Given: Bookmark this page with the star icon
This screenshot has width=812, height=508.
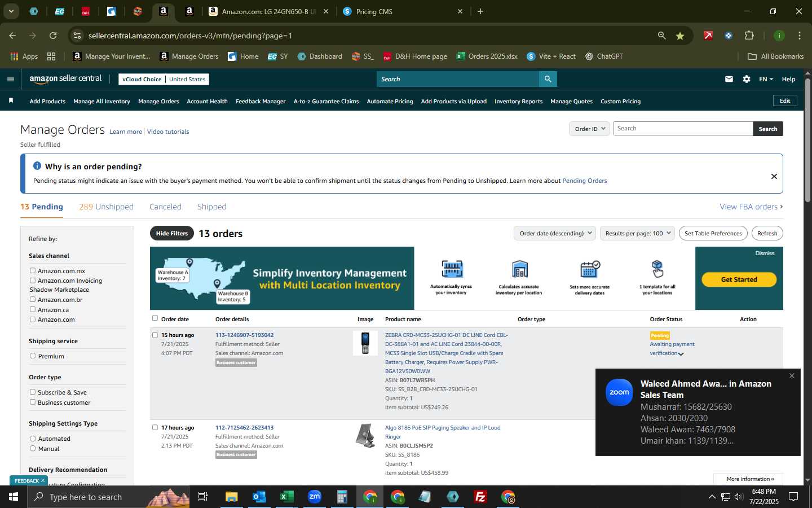Looking at the screenshot, I should coord(680,36).
